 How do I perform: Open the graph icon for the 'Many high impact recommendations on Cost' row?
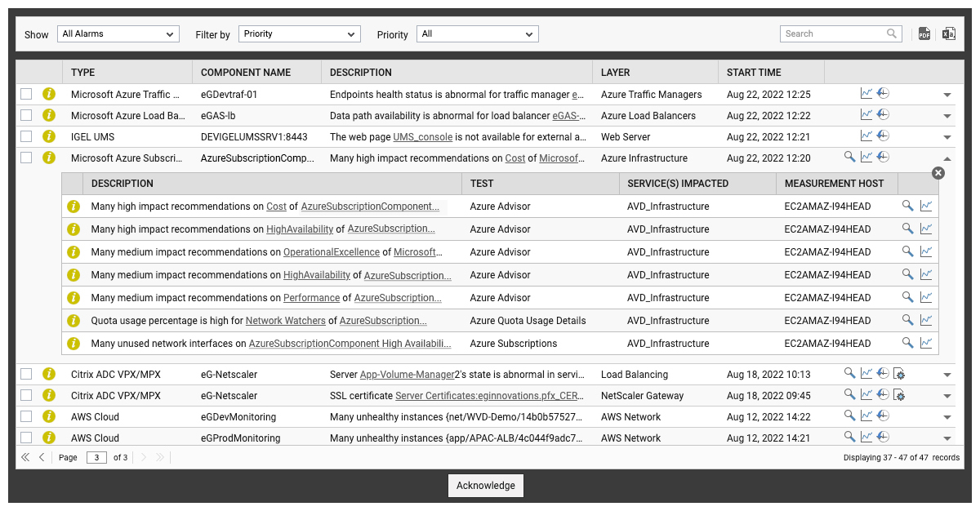926,206
